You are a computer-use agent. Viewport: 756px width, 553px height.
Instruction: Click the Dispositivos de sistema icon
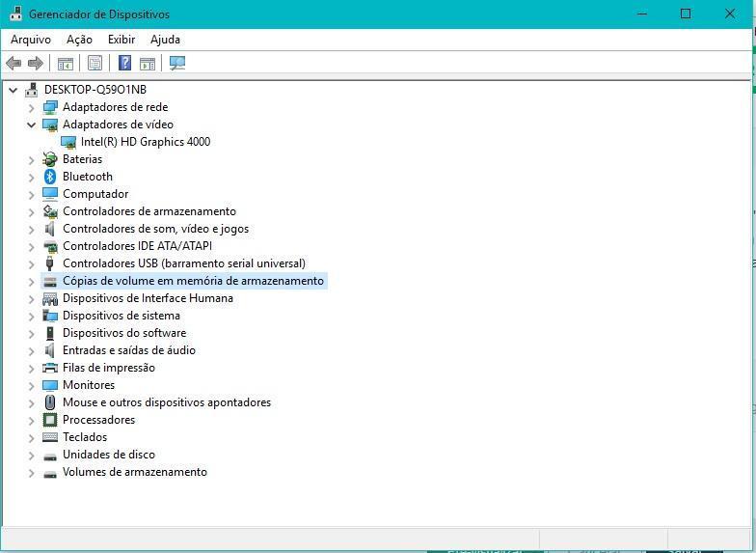50,316
